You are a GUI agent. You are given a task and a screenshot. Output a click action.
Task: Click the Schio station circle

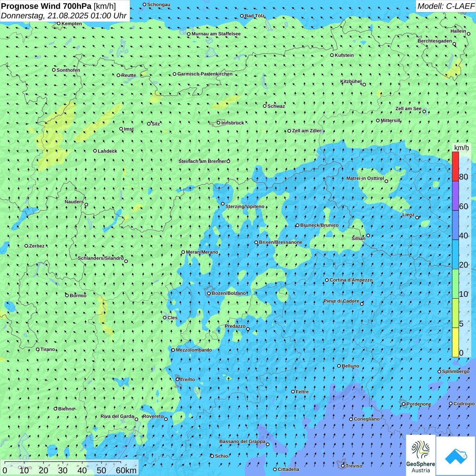pos(212,456)
